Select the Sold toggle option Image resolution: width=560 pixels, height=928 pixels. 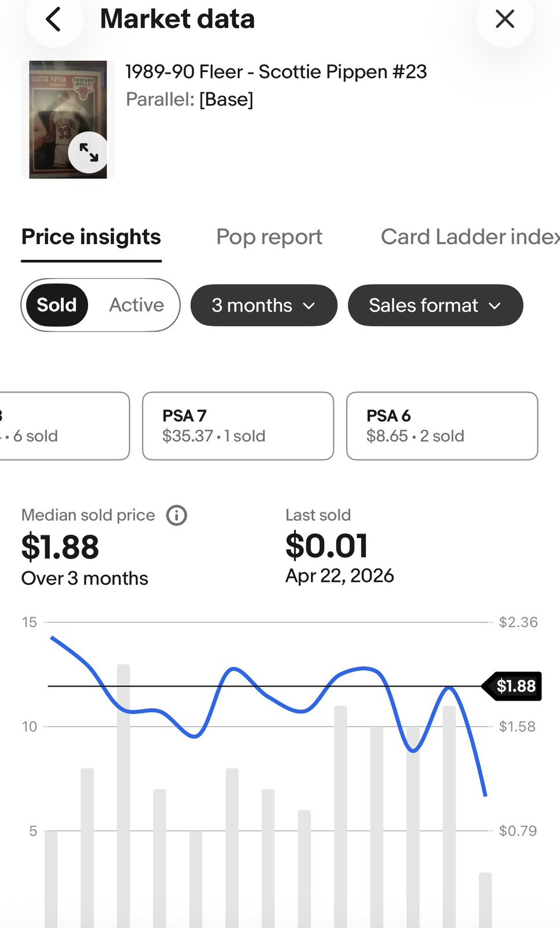tap(57, 305)
